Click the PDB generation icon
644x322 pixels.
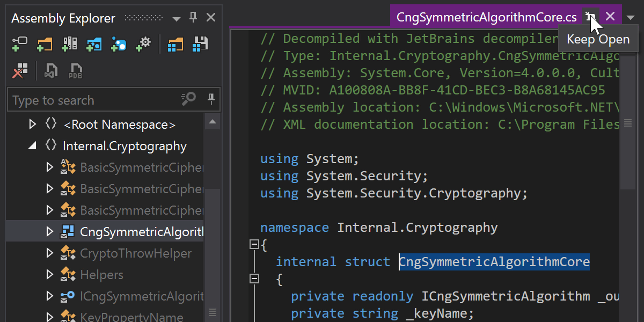coord(76,71)
